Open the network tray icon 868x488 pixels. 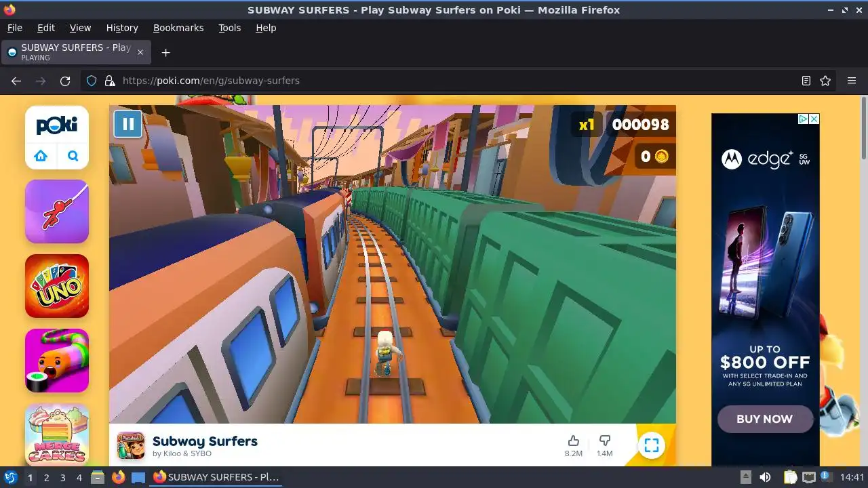[808, 477]
